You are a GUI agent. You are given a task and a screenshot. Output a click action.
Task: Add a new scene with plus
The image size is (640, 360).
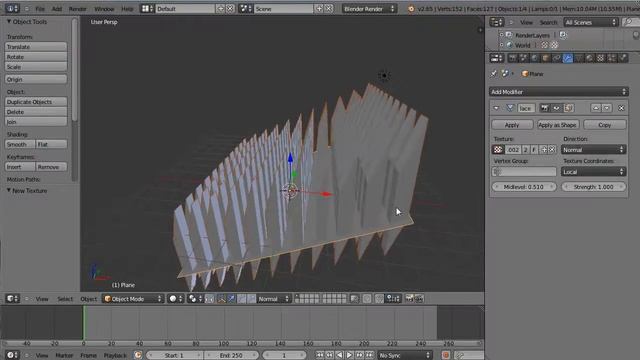(x=319, y=9)
